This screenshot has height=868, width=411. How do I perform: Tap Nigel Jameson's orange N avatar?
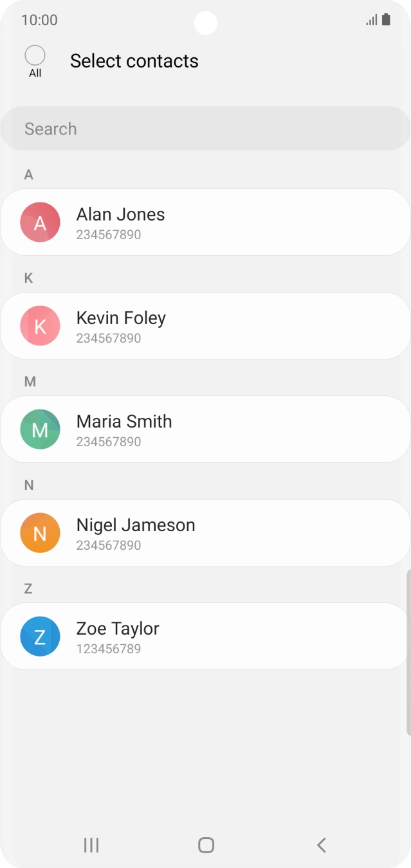pyautogui.click(x=40, y=533)
